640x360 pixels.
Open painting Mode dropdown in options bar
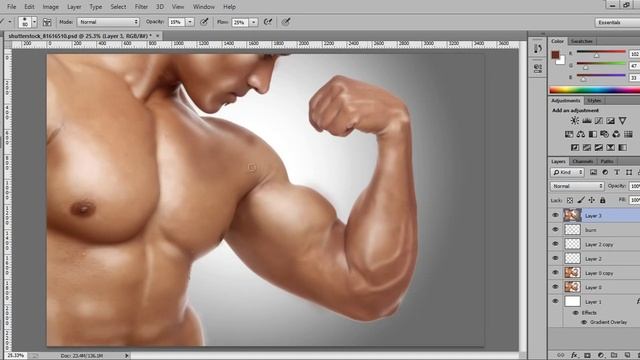click(108, 22)
